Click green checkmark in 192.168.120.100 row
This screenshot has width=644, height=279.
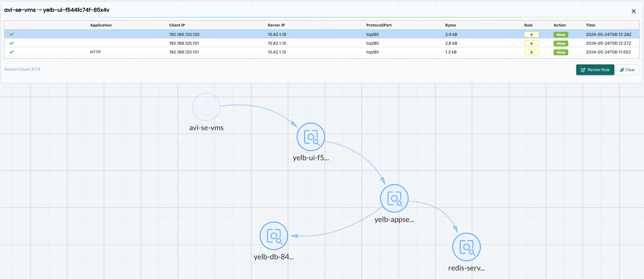pyautogui.click(x=12, y=34)
